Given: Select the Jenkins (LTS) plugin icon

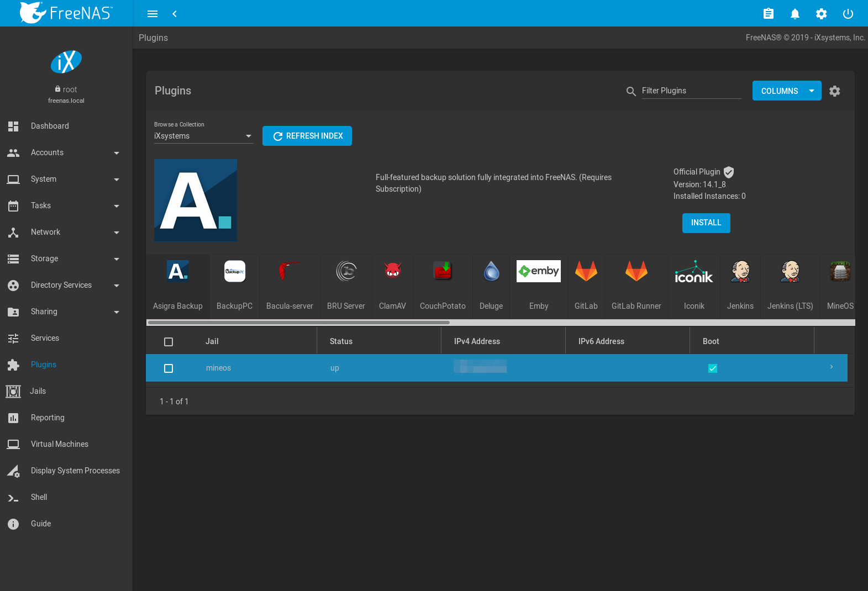Looking at the screenshot, I should 790,271.
